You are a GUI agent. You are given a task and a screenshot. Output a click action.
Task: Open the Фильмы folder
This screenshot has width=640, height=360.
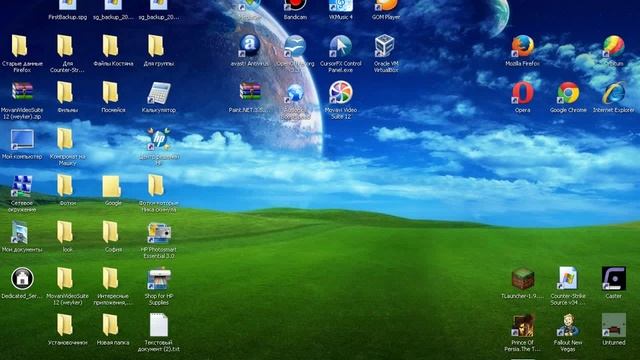click(x=65, y=92)
